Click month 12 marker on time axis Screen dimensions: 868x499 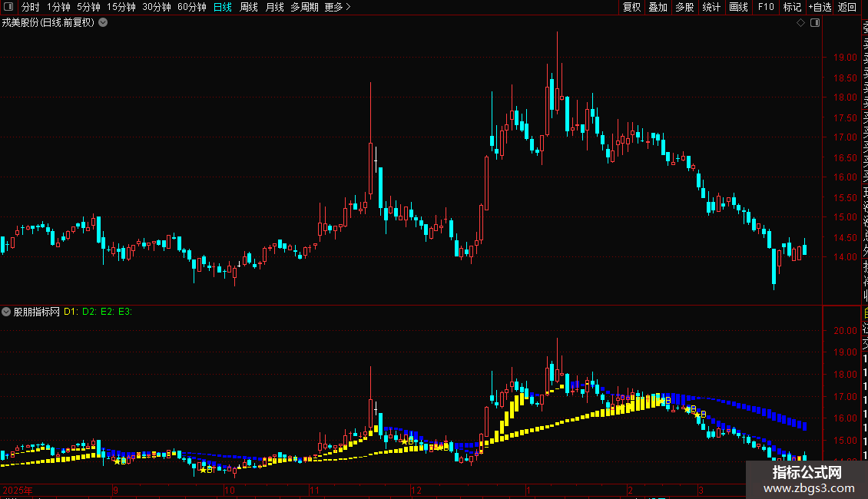(x=416, y=490)
